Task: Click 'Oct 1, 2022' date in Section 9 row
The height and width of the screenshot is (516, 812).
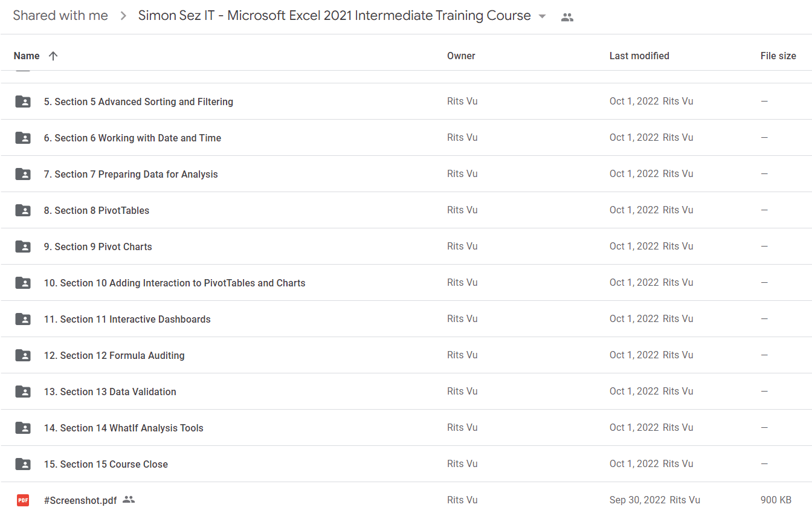Action: pyautogui.click(x=634, y=247)
